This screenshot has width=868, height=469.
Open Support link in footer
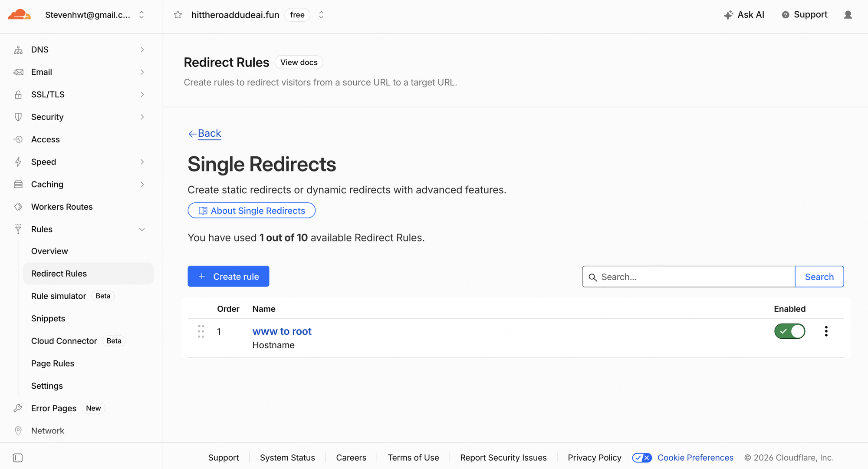[224, 458]
